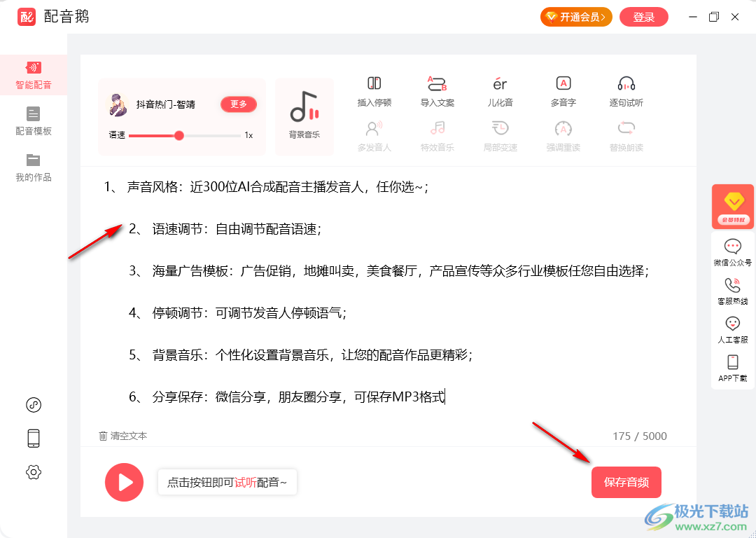The width and height of the screenshot is (756, 538).
Task: Click the APP下载 phone icon
Action: pyautogui.click(x=733, y=362)
